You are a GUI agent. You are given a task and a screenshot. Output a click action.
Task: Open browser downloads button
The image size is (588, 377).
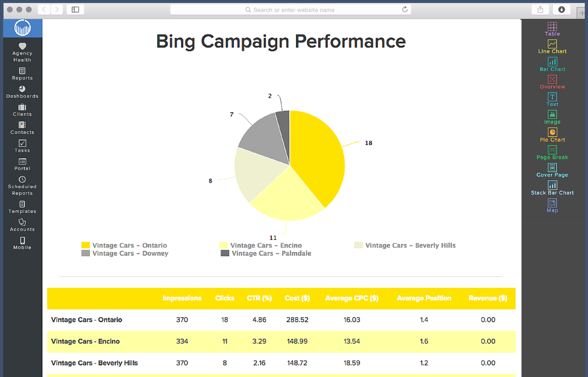(561, 10)
